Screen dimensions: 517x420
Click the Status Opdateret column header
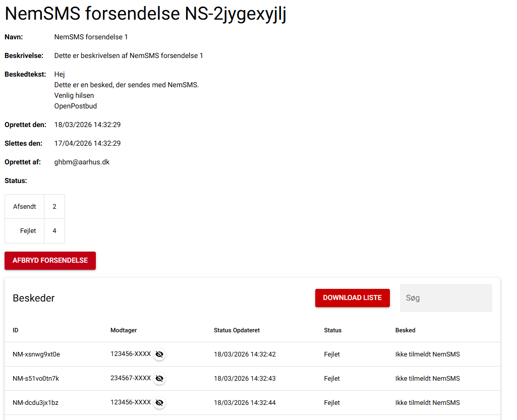point(237,330)
